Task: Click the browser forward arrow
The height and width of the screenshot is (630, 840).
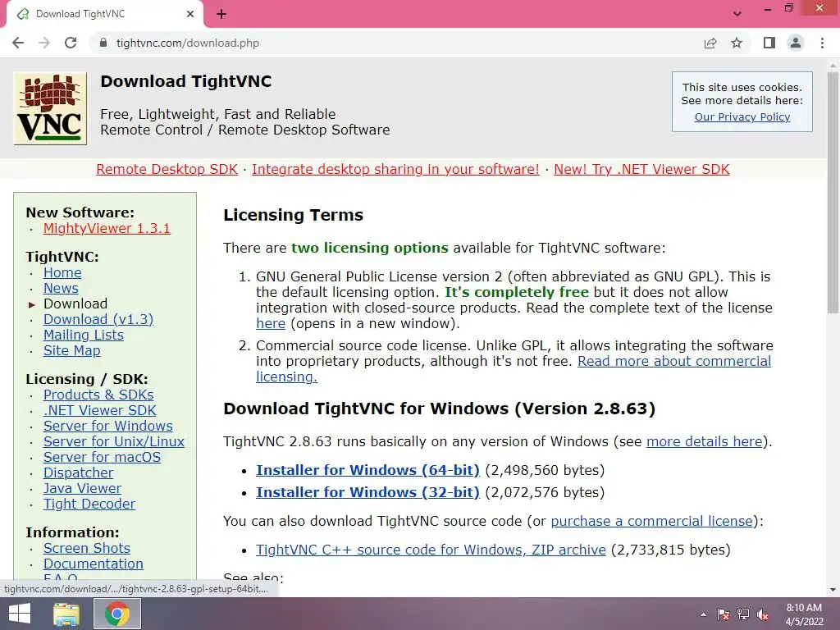Action: [44, 43]
